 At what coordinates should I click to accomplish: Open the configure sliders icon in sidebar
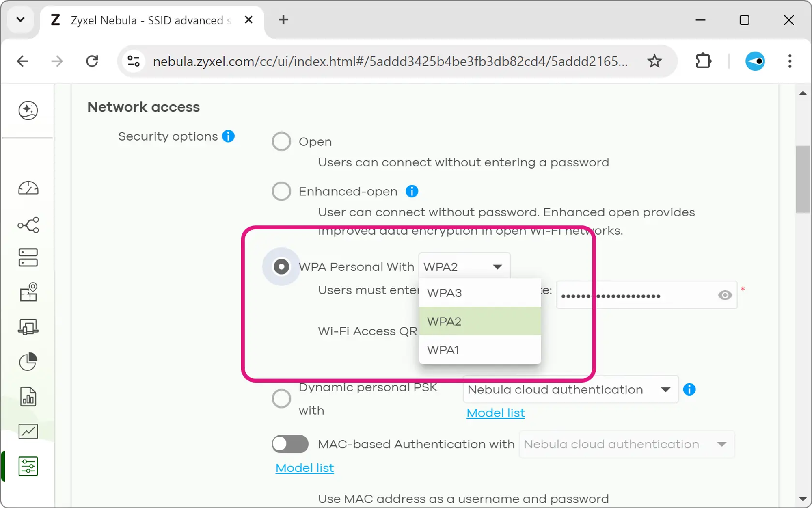28,466
